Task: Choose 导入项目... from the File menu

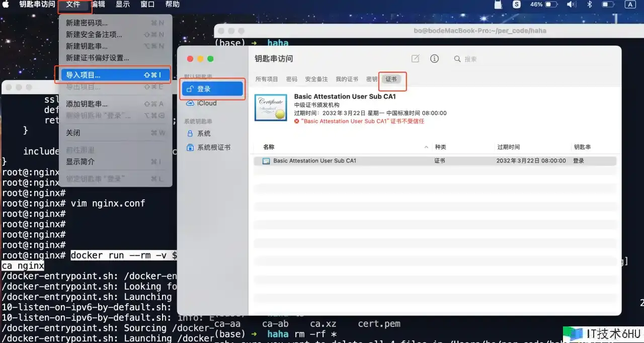Action: coord(83,75)
